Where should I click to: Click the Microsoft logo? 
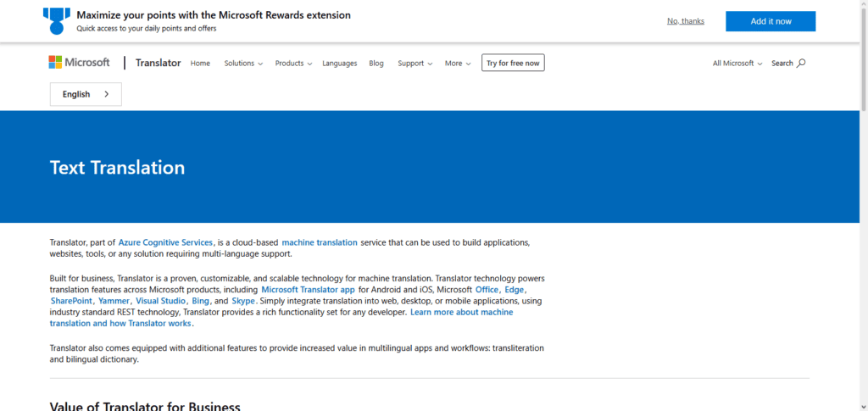(x=79, y=63)
